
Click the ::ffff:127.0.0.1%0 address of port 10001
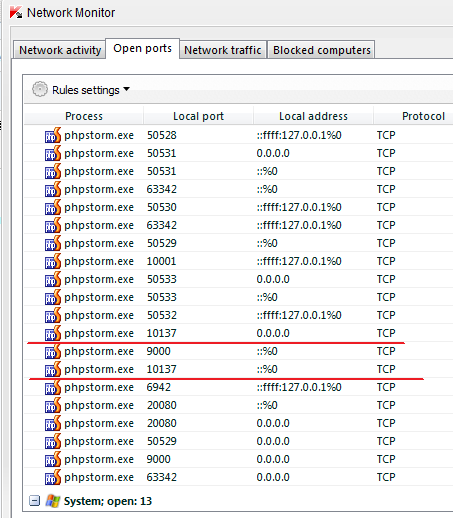click(299, 261)
